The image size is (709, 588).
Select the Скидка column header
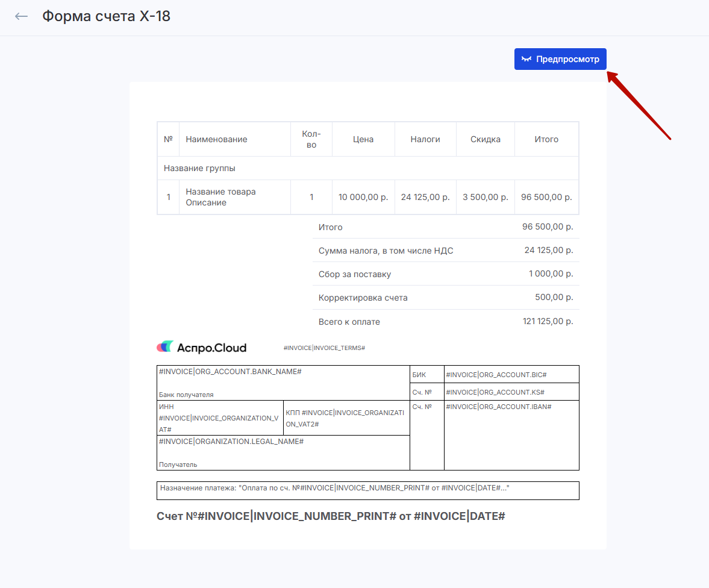click(x=485, y=139)
